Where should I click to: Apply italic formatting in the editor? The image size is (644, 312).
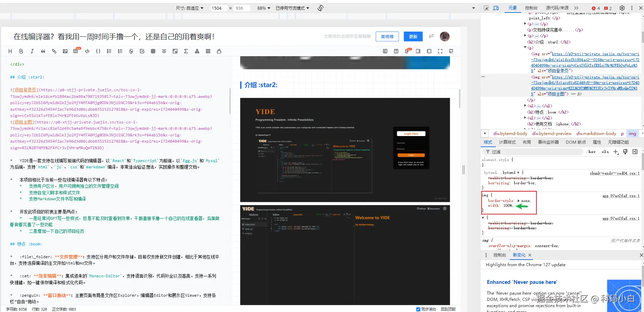tap(32, 51)
